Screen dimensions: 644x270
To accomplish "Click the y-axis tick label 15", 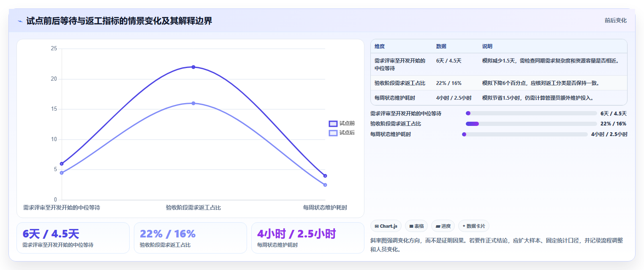I will tap(54, 109).
